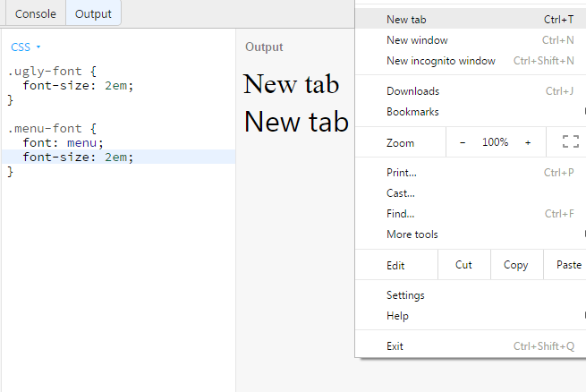The image size is (586, 392).
Task: Click the Paste button in the Edit row
Action: click(565, 265)
